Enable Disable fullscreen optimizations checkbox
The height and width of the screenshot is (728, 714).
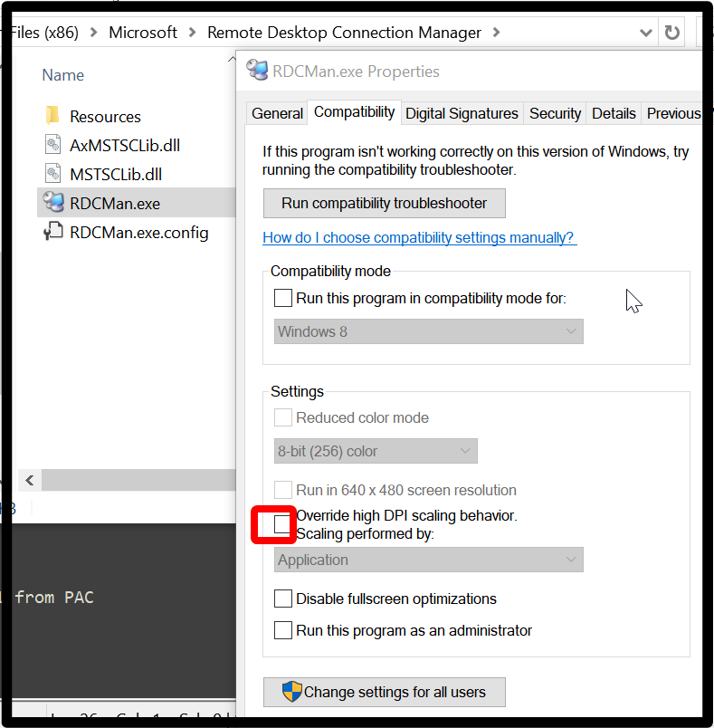coord(283,599)
